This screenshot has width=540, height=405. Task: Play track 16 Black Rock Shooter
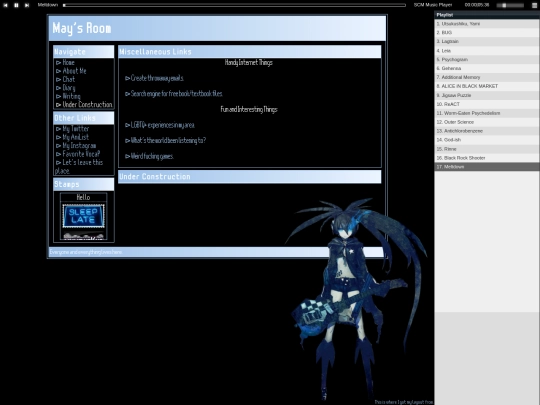(487, 158)
